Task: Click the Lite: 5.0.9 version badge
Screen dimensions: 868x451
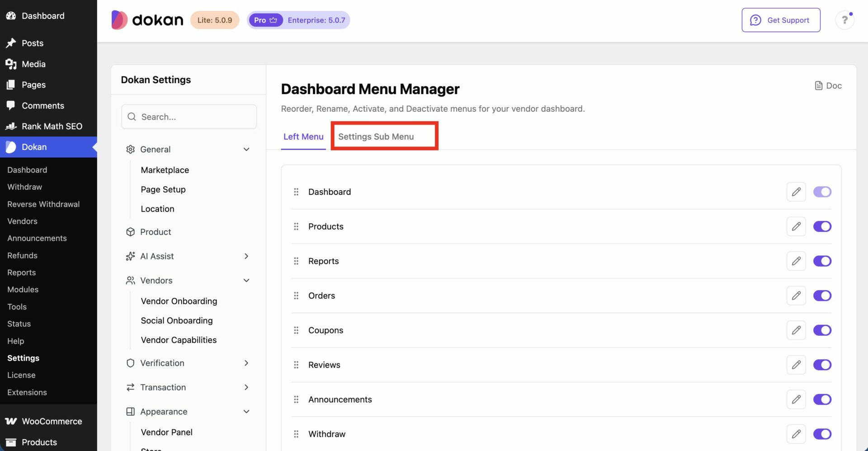Action: click(x=215, y=20)
